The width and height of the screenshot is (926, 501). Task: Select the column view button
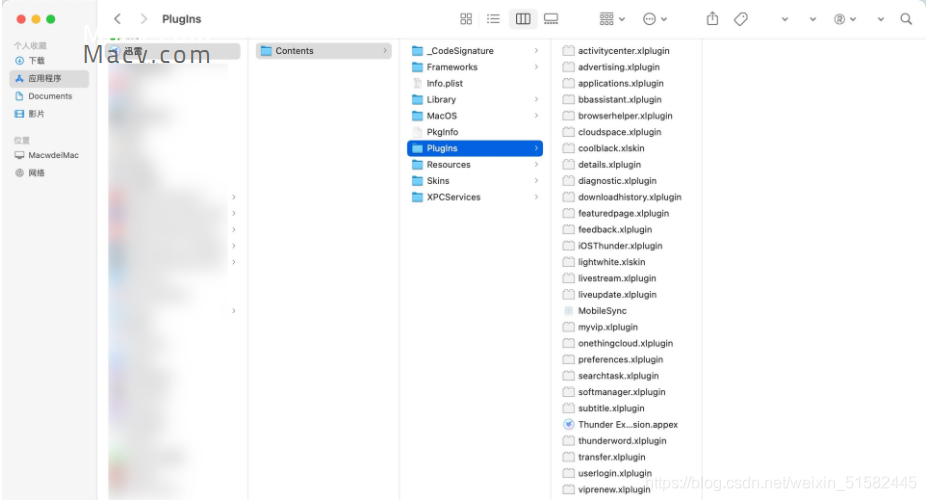(523, 19)
